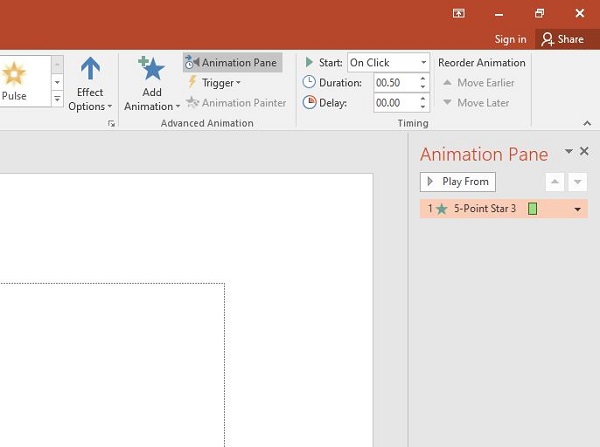Image resolution: width=600 pixels, height=447 pixels.
Task: Increase the Delay stepper value
Action: pyautogui.click(x=423, y=99)
